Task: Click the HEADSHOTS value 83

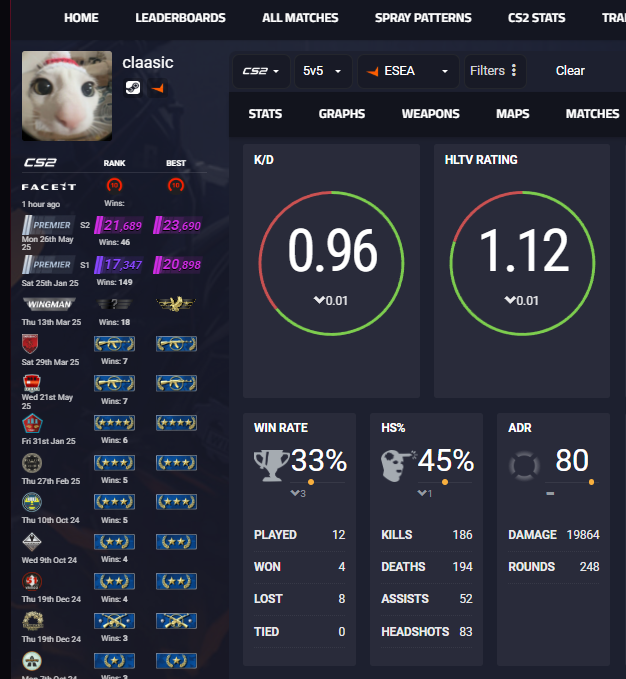Action: pos(466,632)
